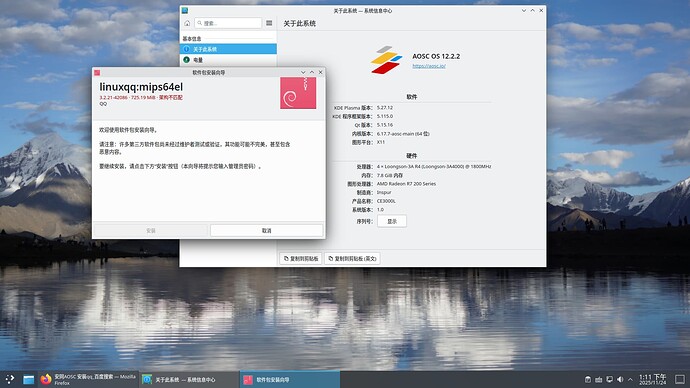Switch to 软件包安装向导 taskbar entry
The height and width of the screenshot is (388, 690).
click(290, 379)
